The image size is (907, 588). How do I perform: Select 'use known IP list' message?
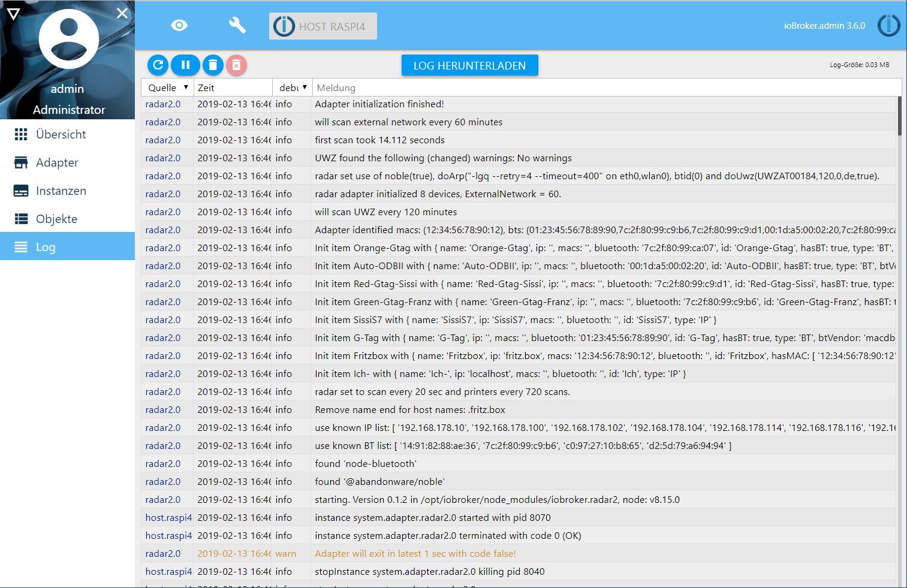[605, 428]
